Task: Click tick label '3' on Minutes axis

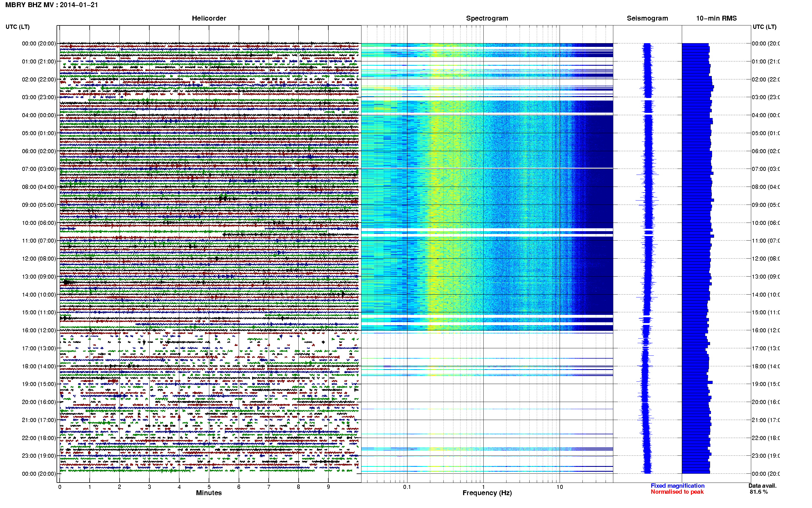Action: [x=149, y=487]
